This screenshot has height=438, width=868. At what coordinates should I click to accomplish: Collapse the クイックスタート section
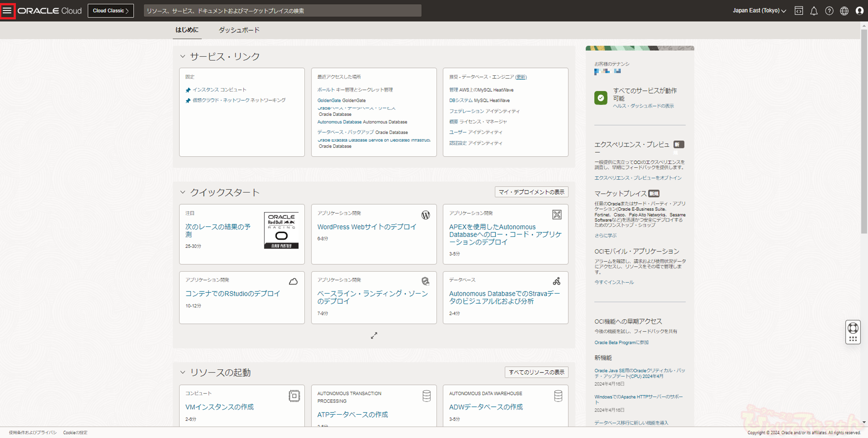click(183, 192)
